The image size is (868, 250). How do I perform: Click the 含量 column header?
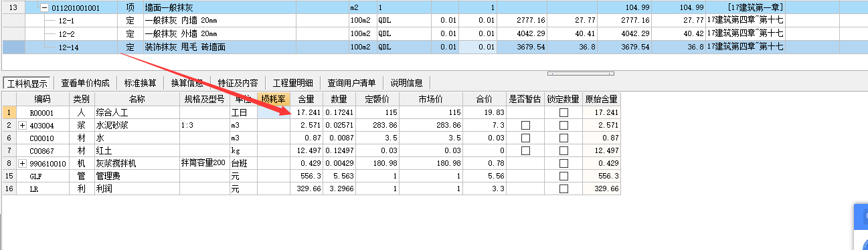pyautogui.click(x=307, y=99)
